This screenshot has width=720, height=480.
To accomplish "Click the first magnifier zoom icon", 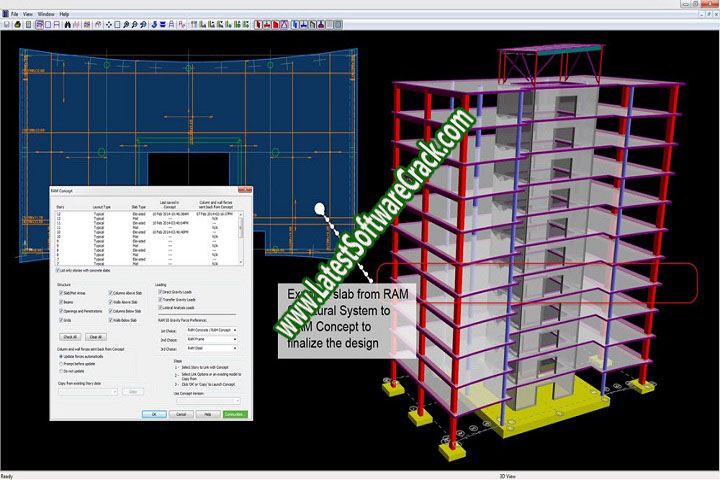I will click(x=126, y=24).
